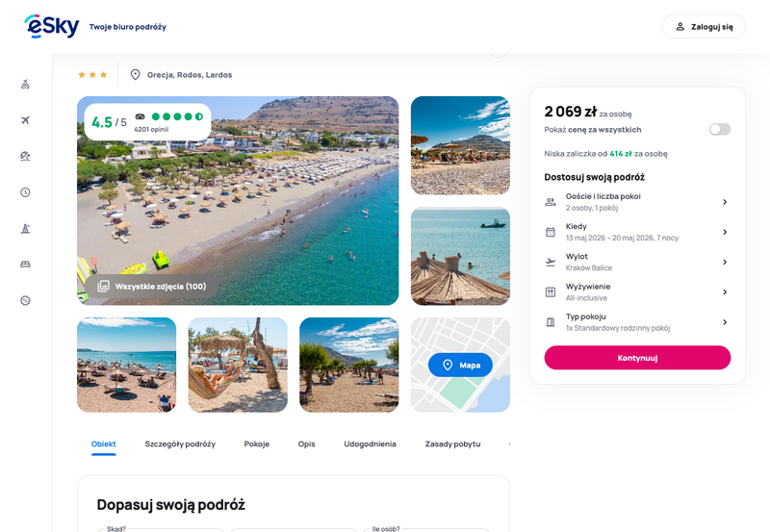Open the Typ pokoju room type row
The image size is (770, 532).
637,322
